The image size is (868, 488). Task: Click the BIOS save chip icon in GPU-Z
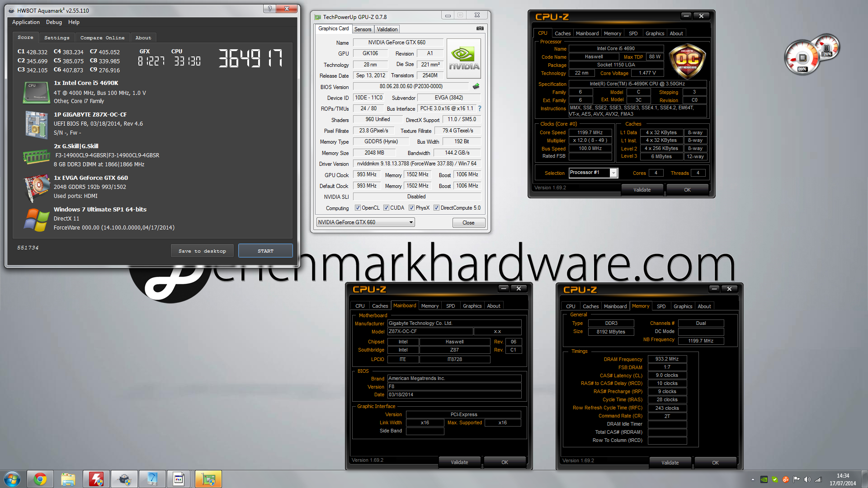tap(476, 86)
